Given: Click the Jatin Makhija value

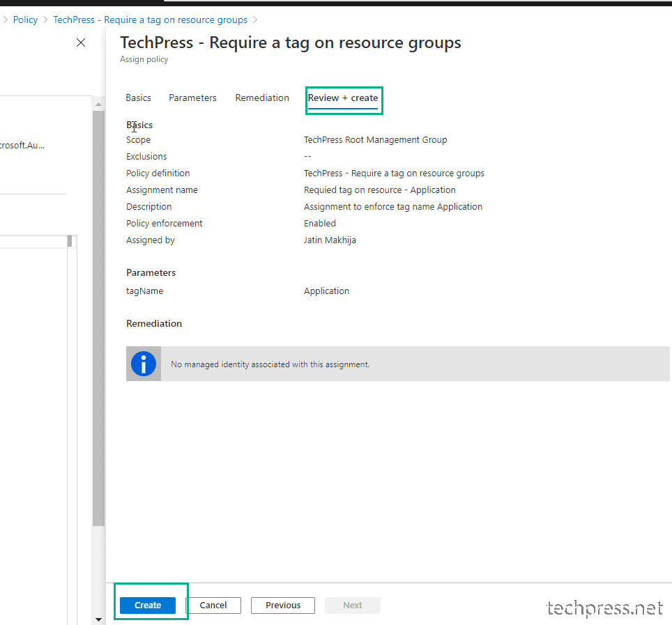Looking at the screenshot, I should click(x=330, y=240).
